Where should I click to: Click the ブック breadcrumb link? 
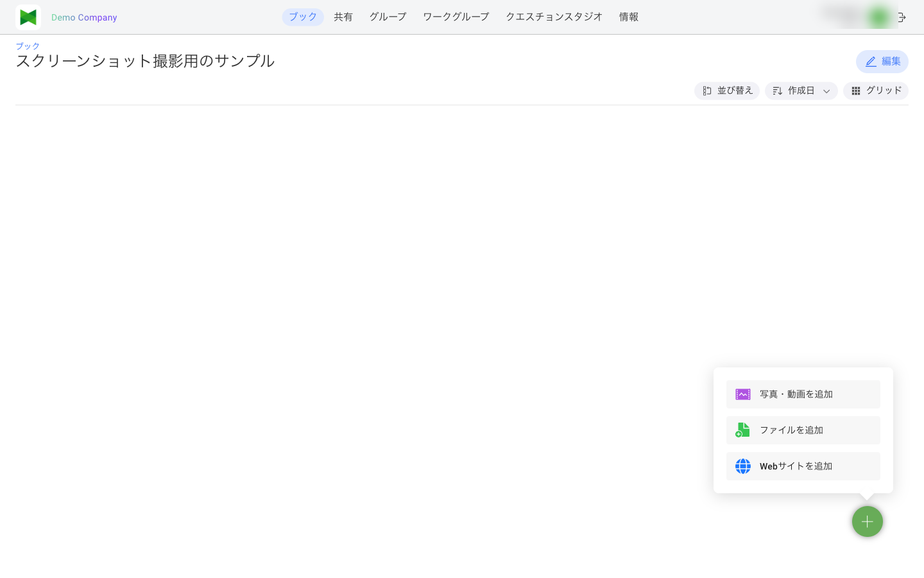click(x=28, y=46)
